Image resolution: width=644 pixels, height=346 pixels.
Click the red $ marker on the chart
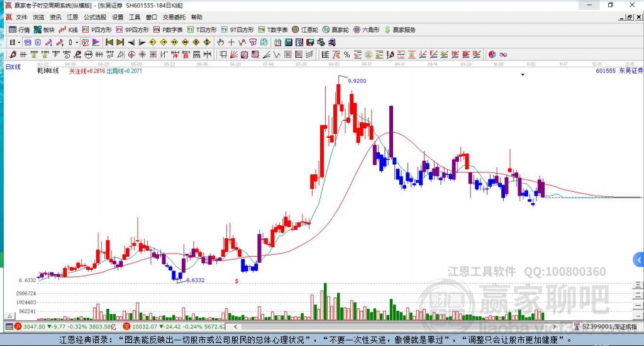[x=236, y=281]
